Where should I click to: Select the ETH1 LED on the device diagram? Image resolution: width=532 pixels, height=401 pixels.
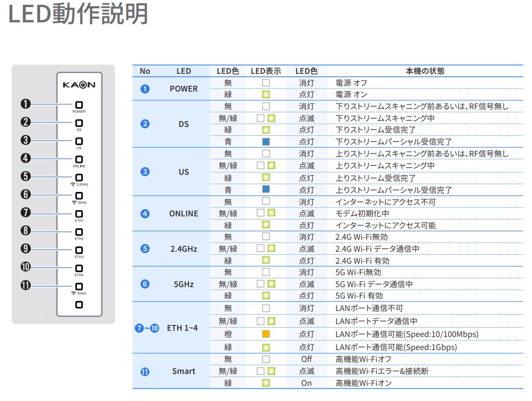tap(79, 213)
